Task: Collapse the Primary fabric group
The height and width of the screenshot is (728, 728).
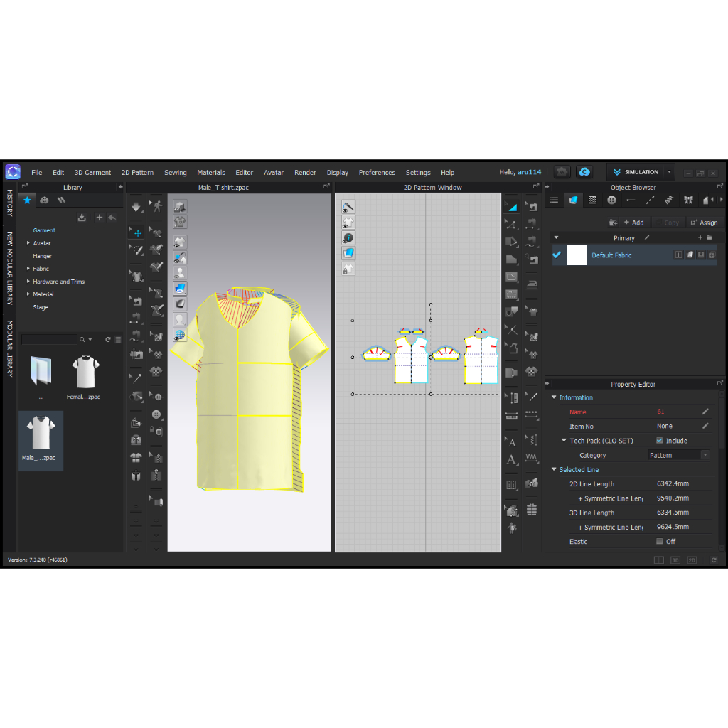Action: pos(556,237)
